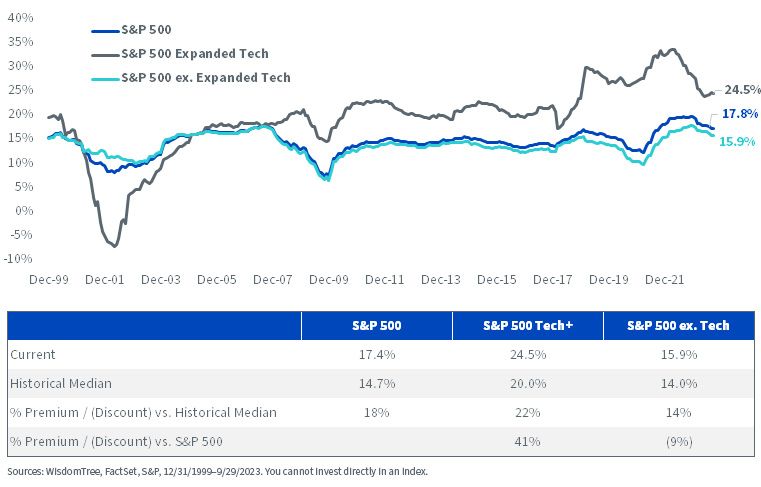Select the Historical Median row label
The width and height of the screenshot is (761, 487).
[x=61, y=384]
